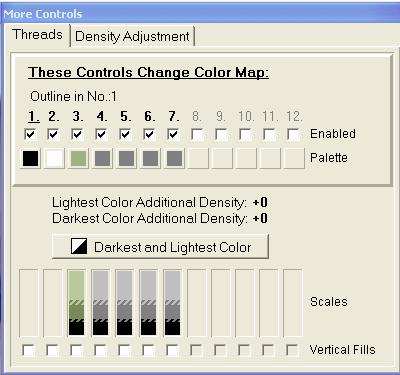
Task: Uncheck the Enabled checkbox for thread 1
Action: pos(30,135)
